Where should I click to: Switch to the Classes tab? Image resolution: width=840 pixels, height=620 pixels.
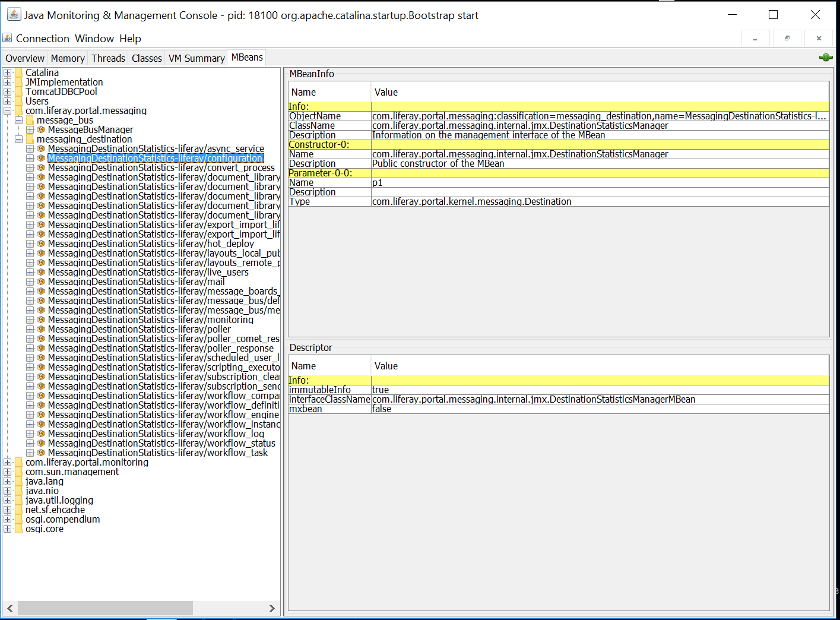pos(147,58)
